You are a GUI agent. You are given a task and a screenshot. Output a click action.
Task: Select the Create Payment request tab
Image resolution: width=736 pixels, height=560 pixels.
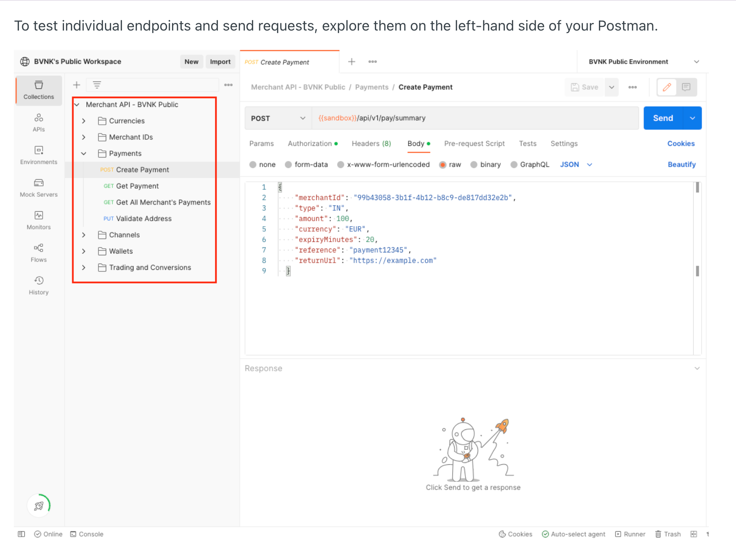(289, 62)
